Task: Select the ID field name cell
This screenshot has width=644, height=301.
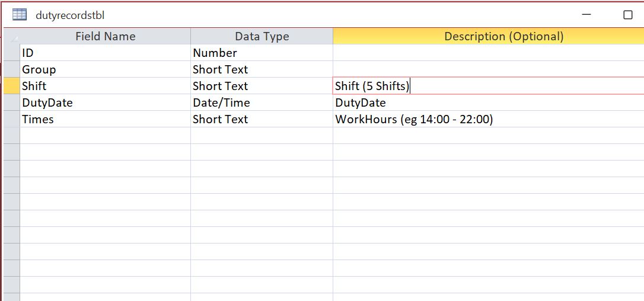Action: [105, 53]
